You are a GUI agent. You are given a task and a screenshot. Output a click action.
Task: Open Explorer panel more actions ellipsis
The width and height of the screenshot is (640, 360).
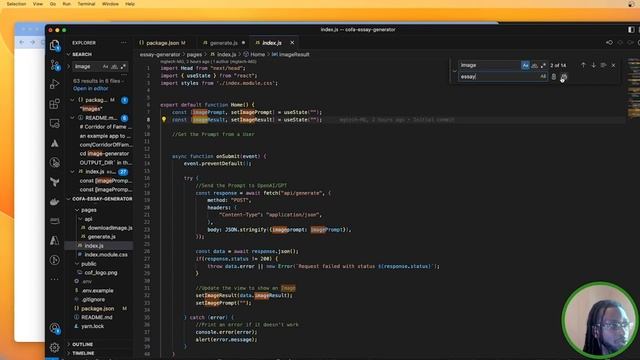click(x=124, y=42)
